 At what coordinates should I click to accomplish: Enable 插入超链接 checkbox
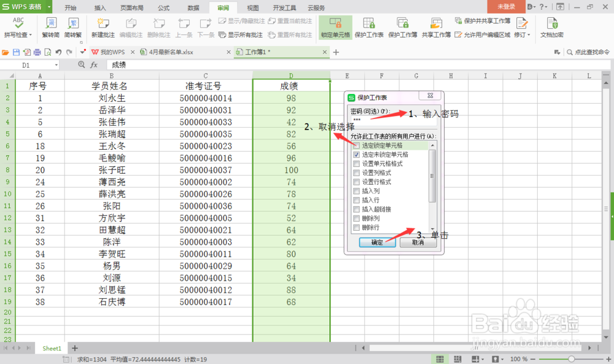point(356,209)
